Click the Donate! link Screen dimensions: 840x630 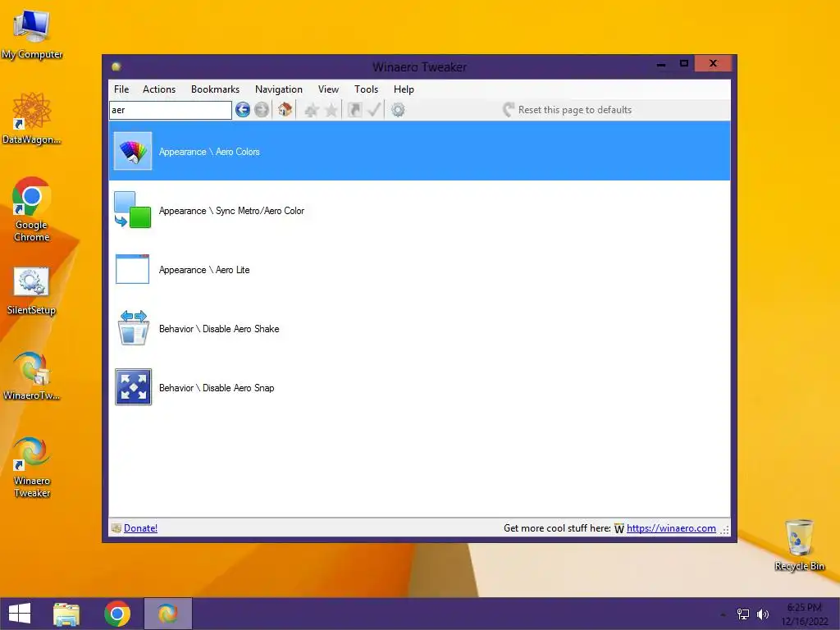point(140,528)
